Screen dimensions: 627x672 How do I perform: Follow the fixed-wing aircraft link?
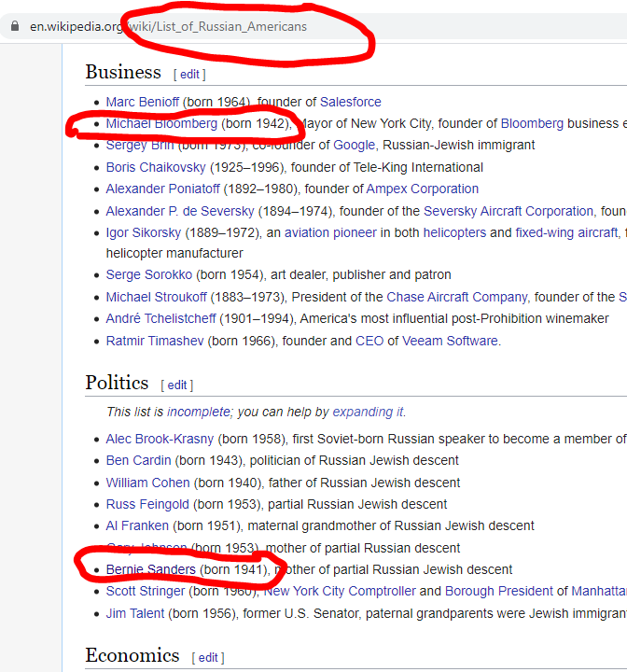point(566,232)
